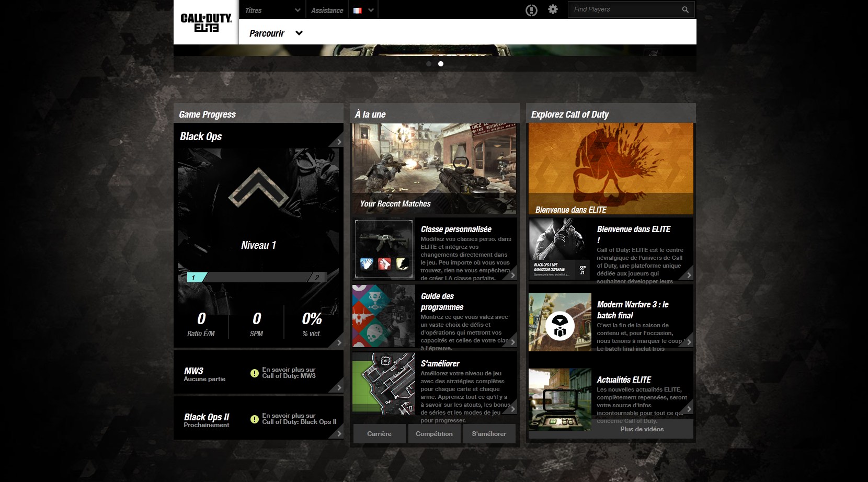
Task: Click the À la une panel header
Action: 435,114
